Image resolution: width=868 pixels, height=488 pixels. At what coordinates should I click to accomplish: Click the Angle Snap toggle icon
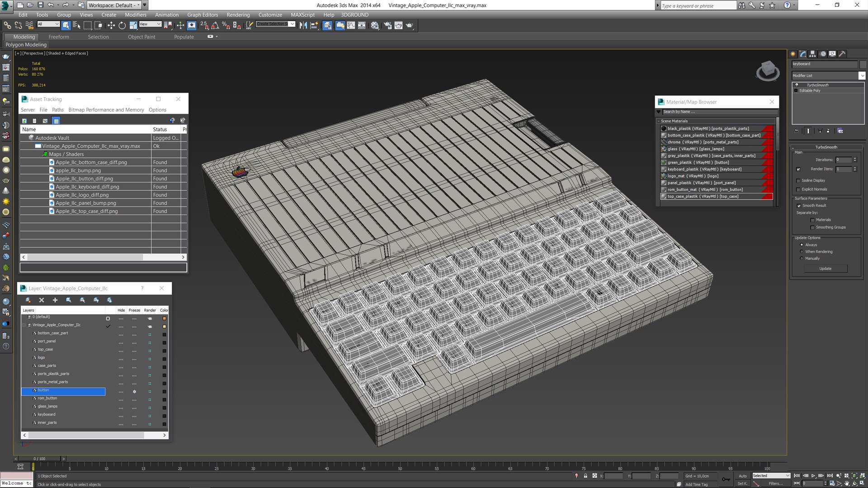[215, 26]
